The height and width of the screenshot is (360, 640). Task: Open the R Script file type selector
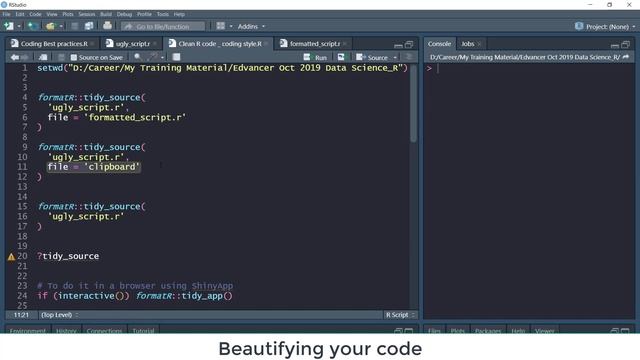pyautogui.click(x=400, y=315)
